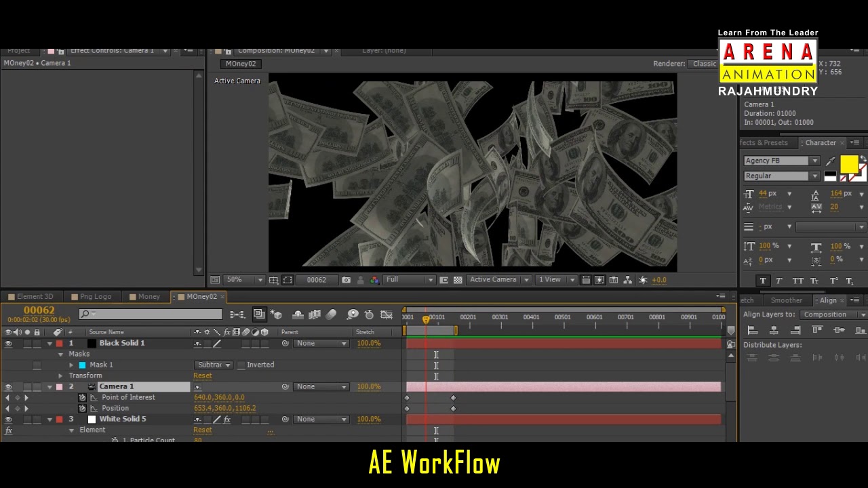Align layers to the left edge

click(x=752, y=330)
